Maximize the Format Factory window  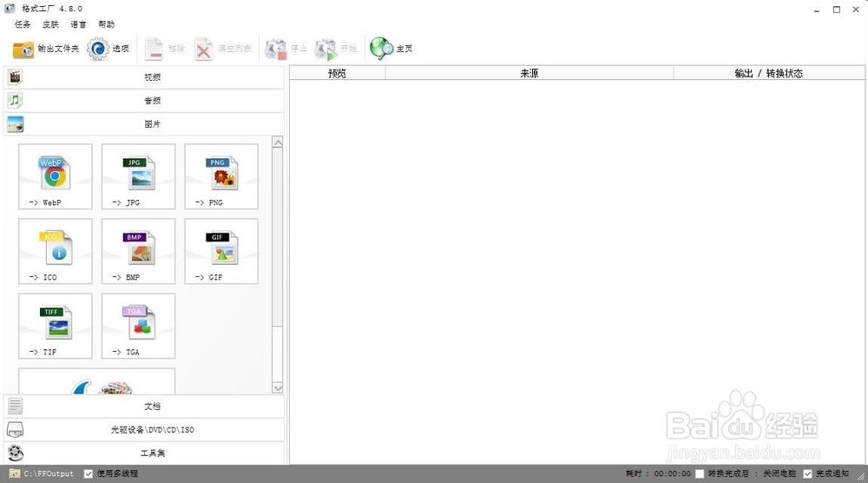pos(837,10)
